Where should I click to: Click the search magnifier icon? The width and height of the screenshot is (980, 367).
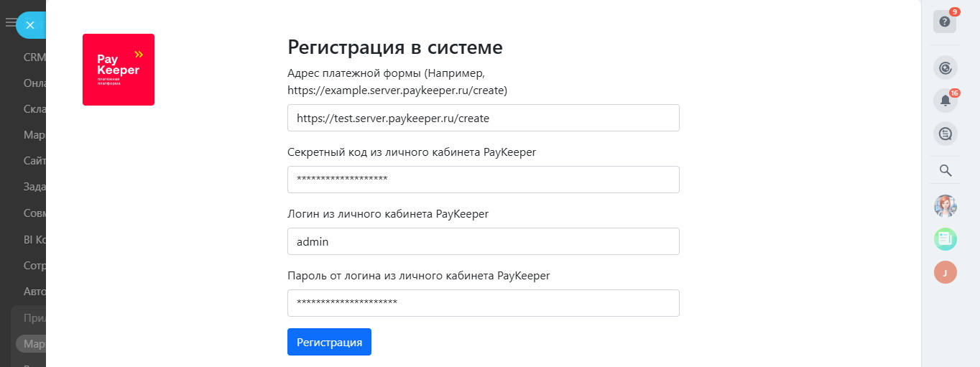[946, 171]
